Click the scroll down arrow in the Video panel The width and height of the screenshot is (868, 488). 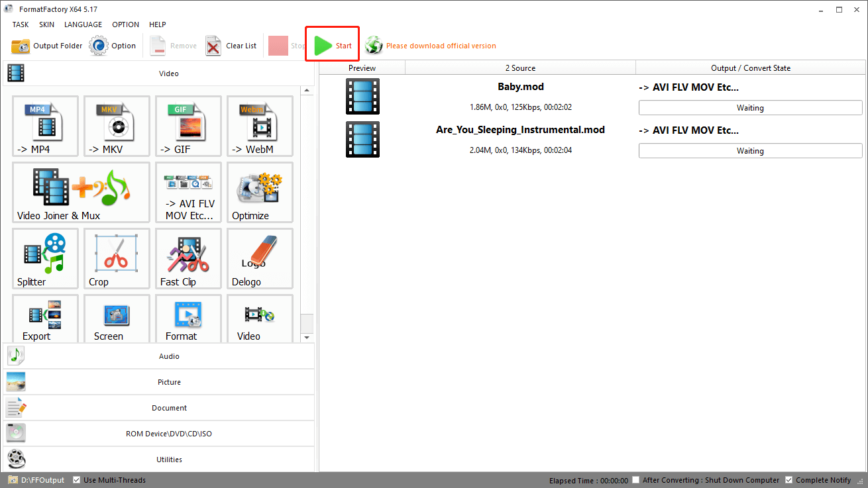307,338
